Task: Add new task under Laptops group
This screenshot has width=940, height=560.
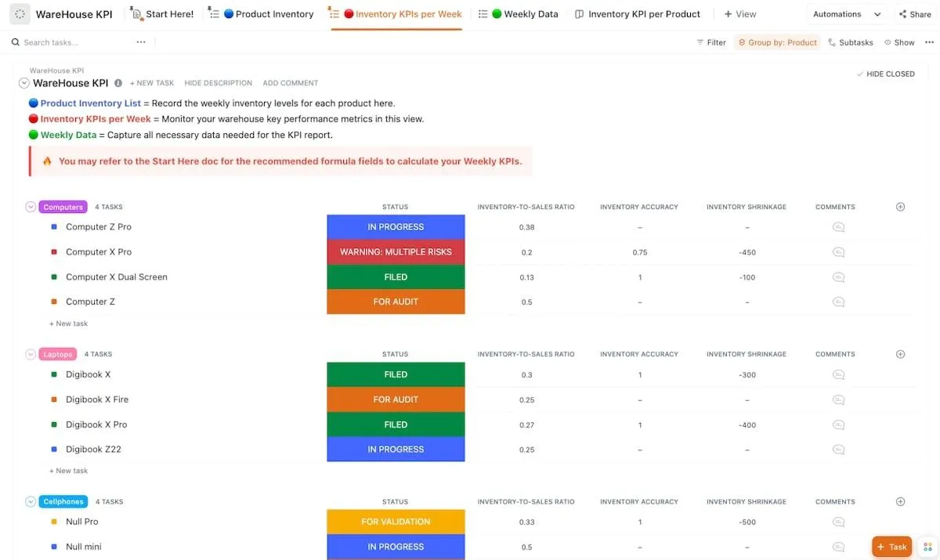Action: click(69, 471)
